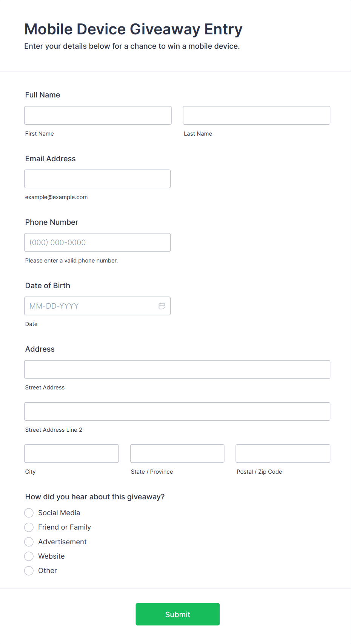Open the date picker calendar icon
This screenshot has width=351, height=644.
[162, 306]
